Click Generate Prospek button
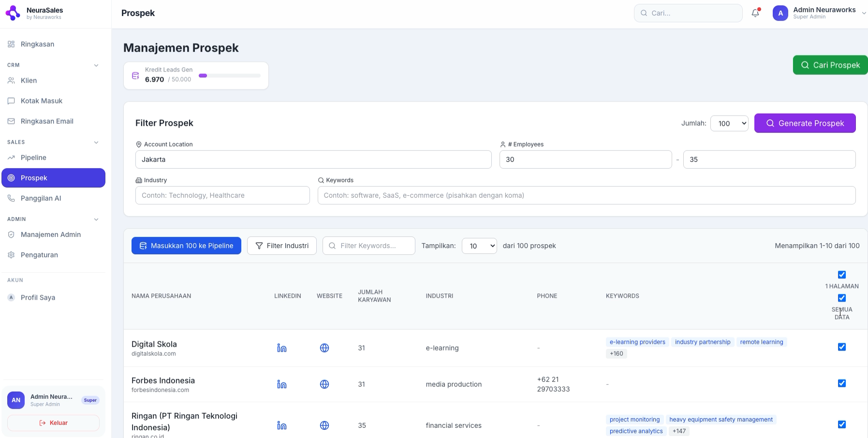The image size is (868, 438). coord(805,123)
